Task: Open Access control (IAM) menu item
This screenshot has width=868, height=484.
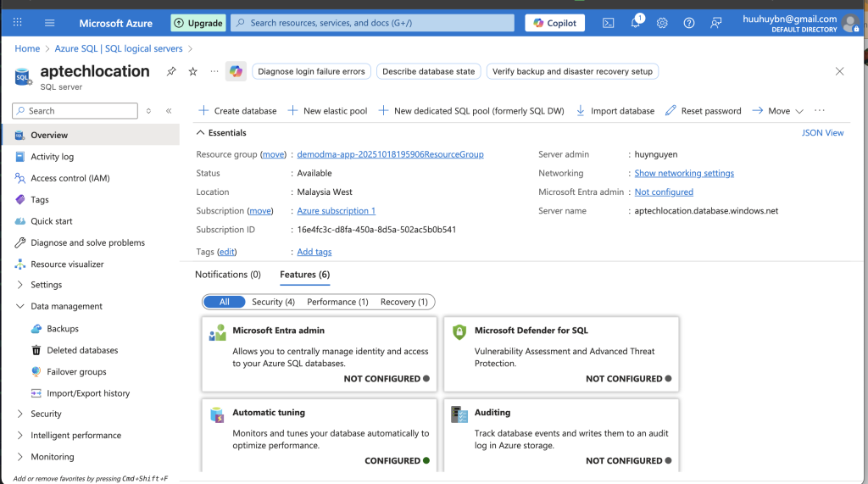Action: point(70,178)
